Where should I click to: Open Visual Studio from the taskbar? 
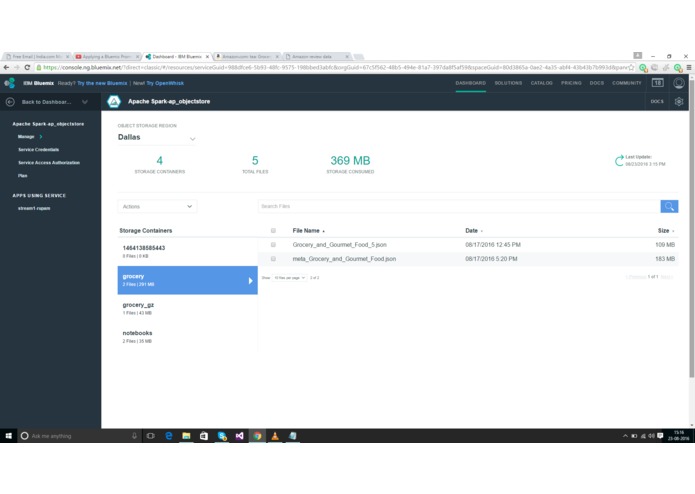tap(239, 436)
